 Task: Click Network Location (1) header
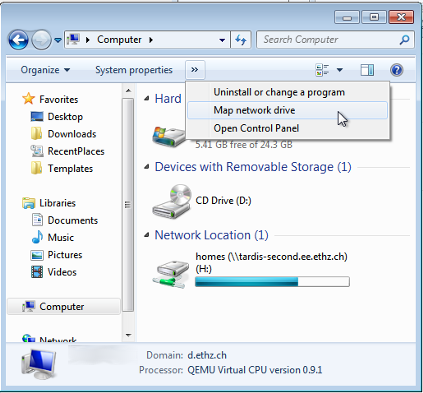(x=212, y=235)
